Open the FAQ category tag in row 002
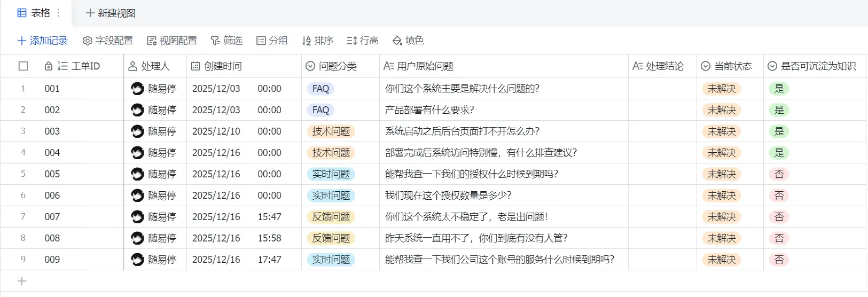The image size is (868, 297). tap(320, 110)
